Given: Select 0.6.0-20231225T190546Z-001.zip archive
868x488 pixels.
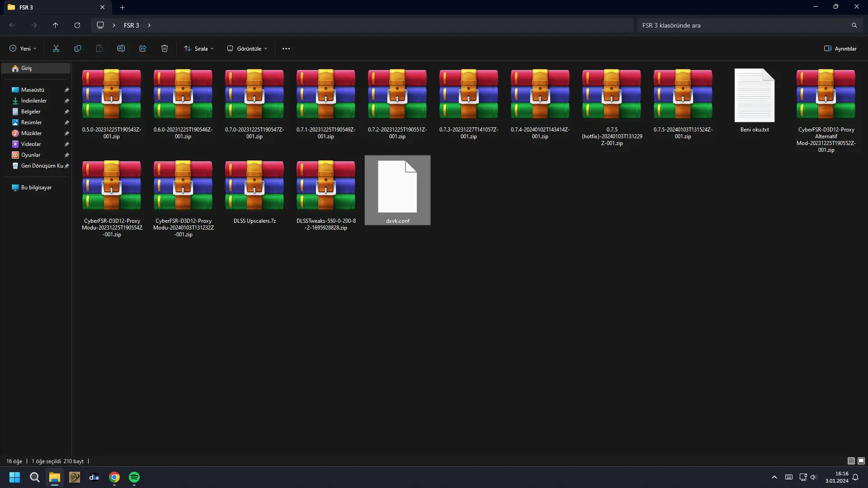Looking at the screenshot, I should (x=183, y=104).
